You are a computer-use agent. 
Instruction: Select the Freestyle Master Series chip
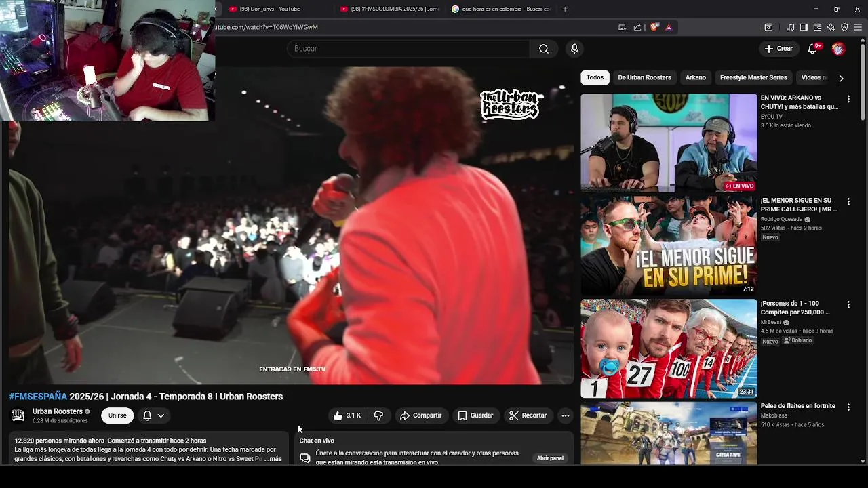(753, 77)
